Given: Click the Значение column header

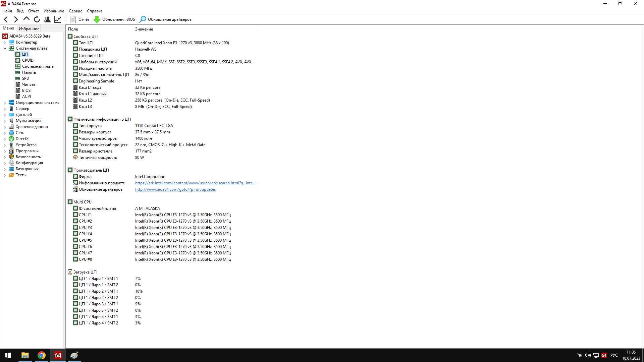Looking at the screenshot, I should tap(195, 29).
